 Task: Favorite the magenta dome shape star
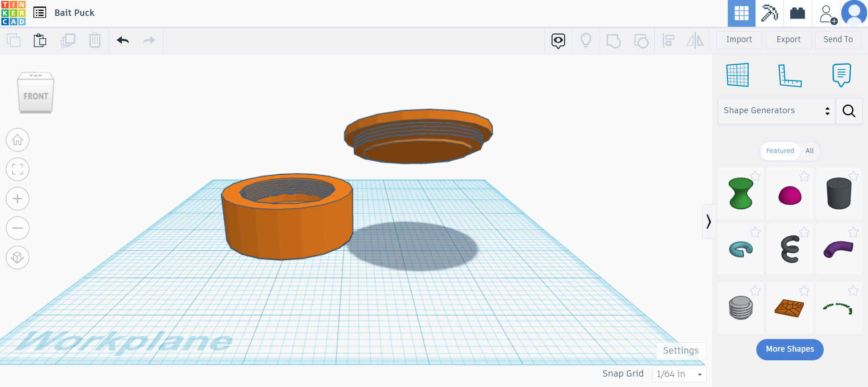[804, 176]
